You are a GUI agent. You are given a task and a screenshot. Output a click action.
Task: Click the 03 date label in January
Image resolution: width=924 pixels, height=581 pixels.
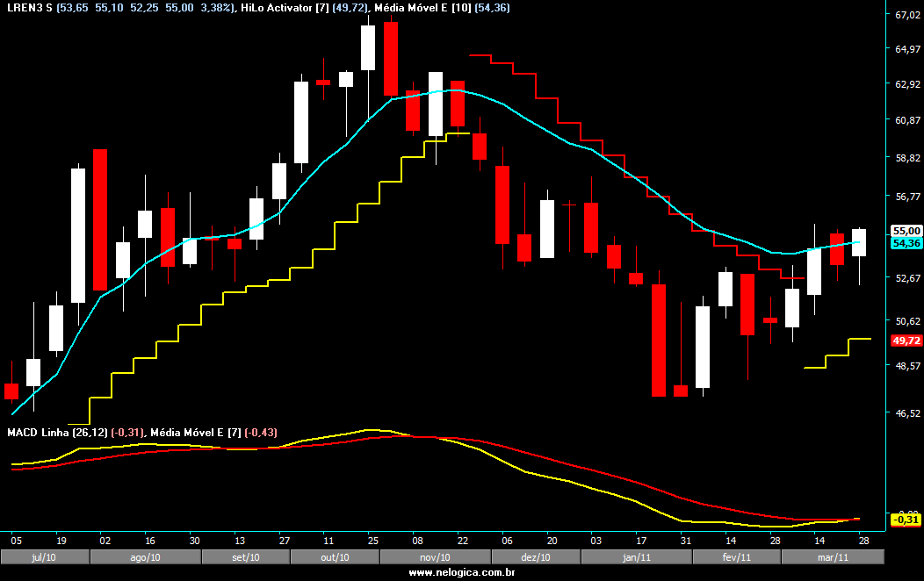(596, 541)
